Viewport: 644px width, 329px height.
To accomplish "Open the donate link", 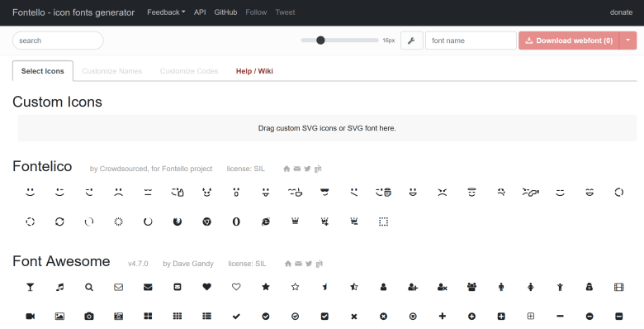I will [x=621, y=12].
